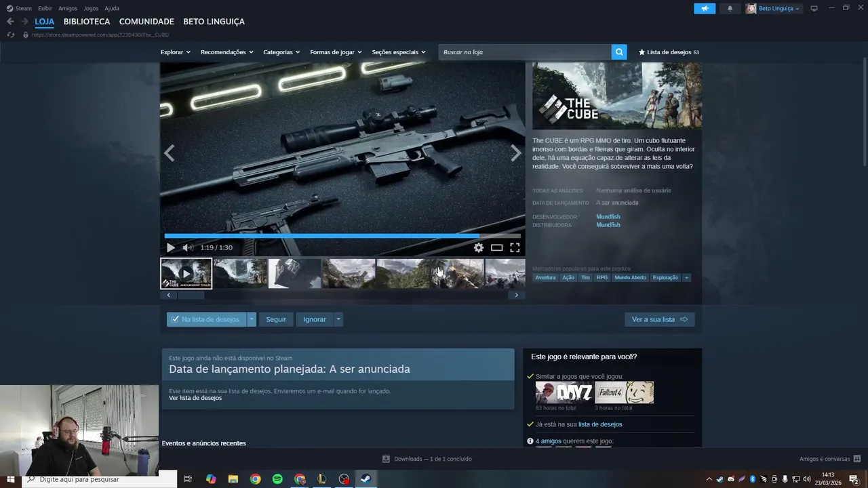
Task: Open the Amigos menu
Action: coord(68,8)
